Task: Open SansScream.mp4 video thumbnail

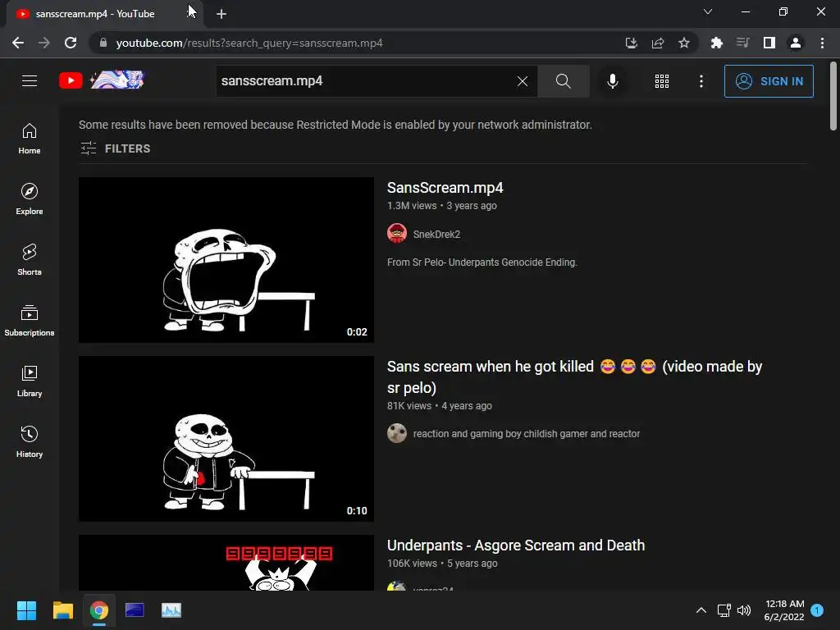Action: [226, 260]
